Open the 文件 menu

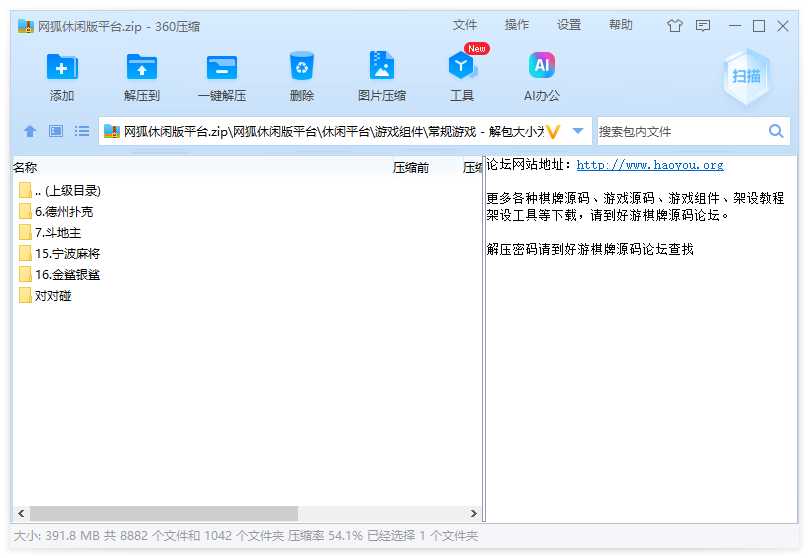(x=465, y=25)
